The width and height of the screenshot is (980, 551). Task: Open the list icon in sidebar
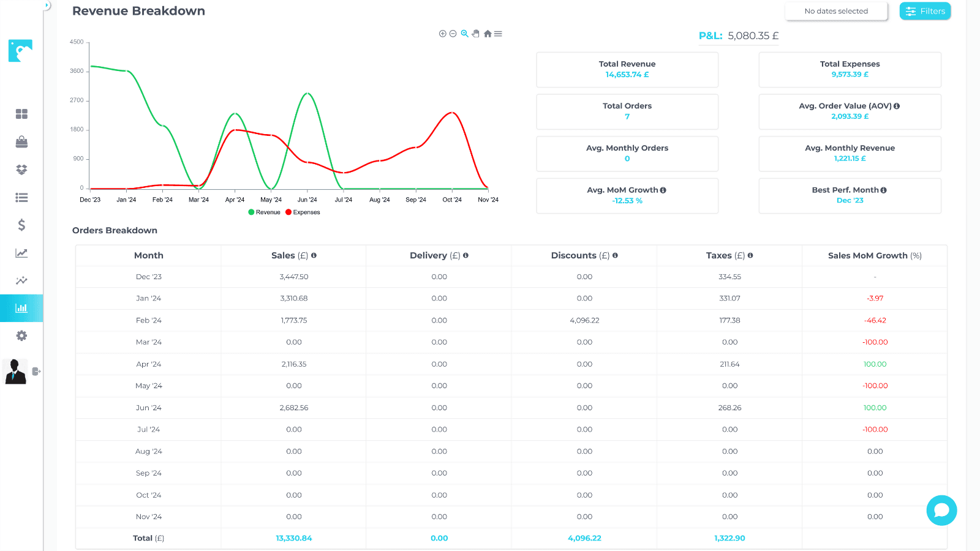tap(21, 197)
